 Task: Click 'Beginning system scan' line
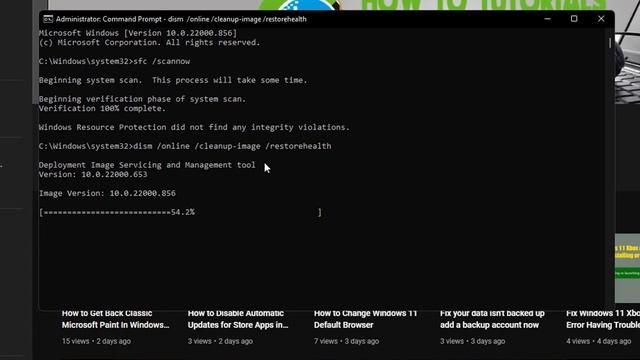coord(173,80)
